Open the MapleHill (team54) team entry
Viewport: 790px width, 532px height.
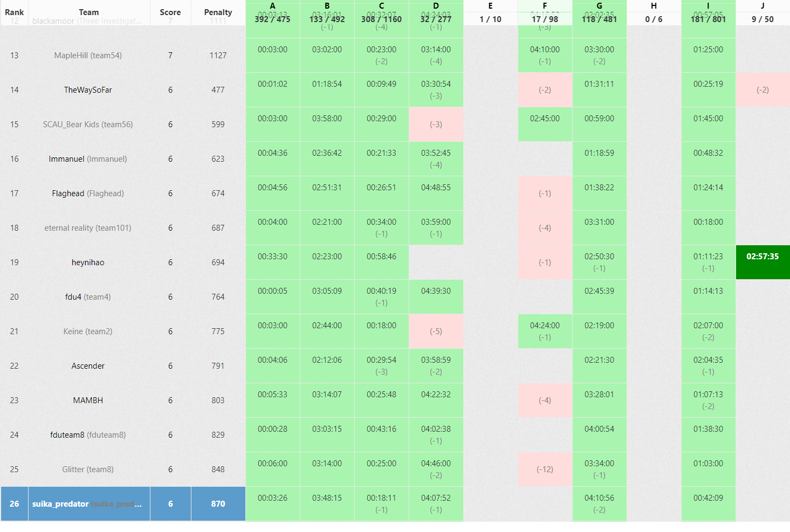tap(88, 56)
